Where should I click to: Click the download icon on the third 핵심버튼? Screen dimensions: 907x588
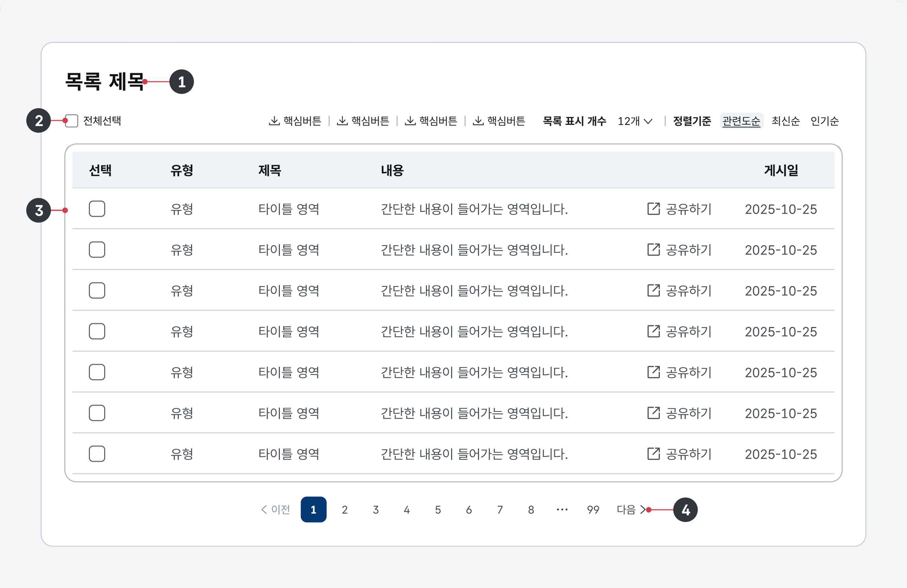click(410, 121)
